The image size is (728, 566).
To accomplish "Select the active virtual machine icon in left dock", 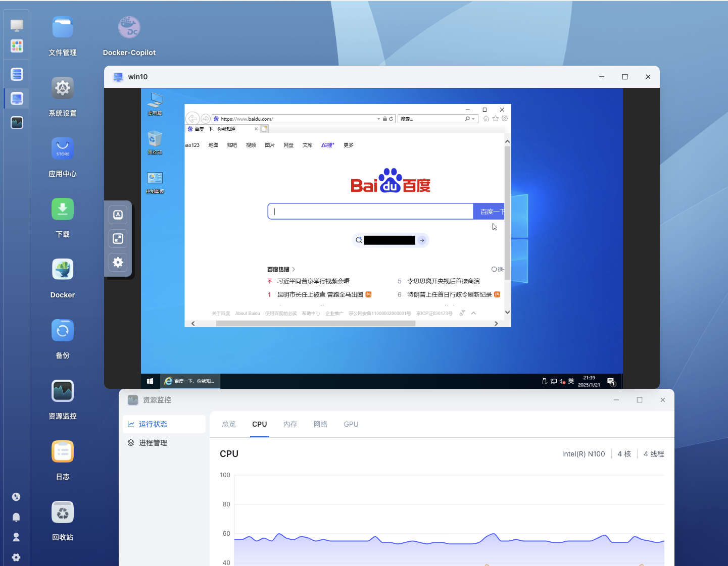I will point(17,98).
